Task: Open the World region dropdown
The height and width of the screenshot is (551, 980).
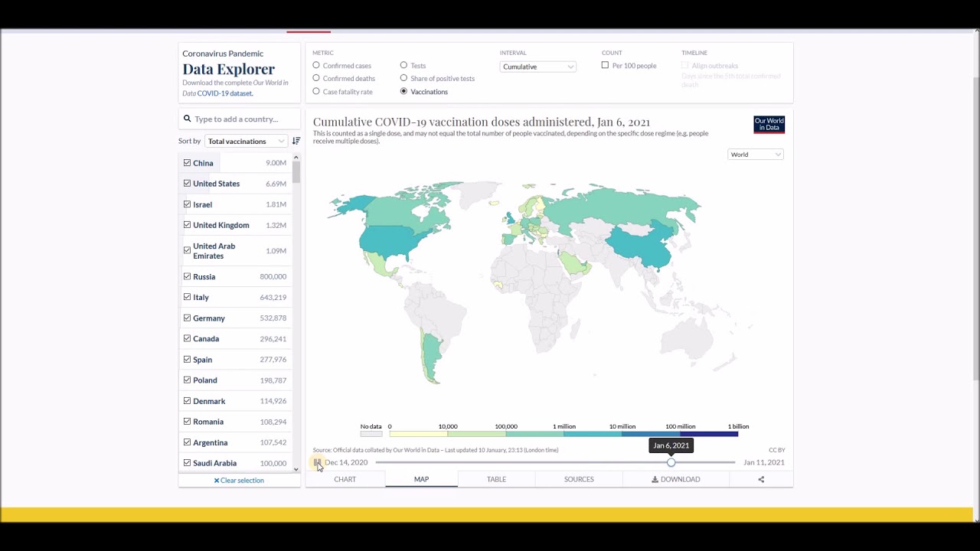Action: (755, 155)
